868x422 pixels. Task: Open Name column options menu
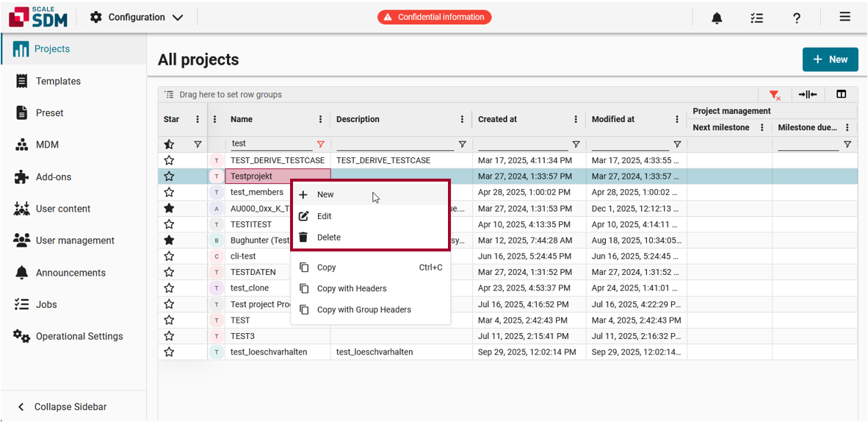(x=320, y=119)
